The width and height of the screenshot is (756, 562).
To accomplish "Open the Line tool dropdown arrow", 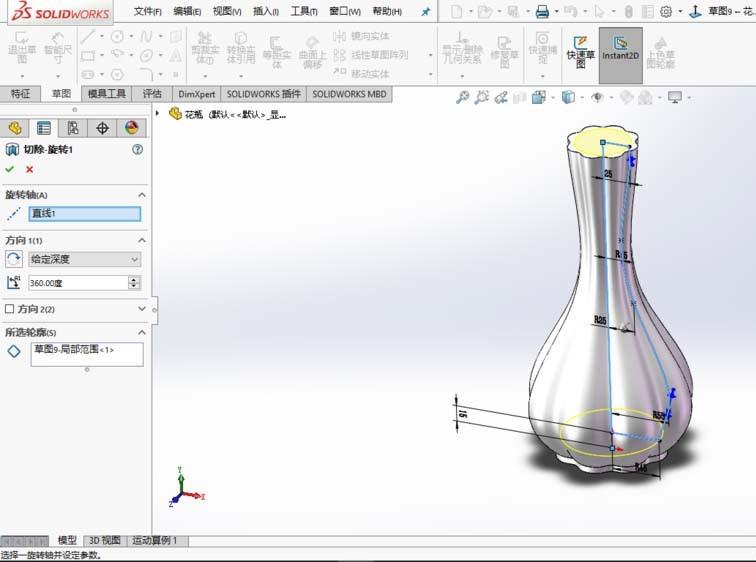I will pos(102,36).
